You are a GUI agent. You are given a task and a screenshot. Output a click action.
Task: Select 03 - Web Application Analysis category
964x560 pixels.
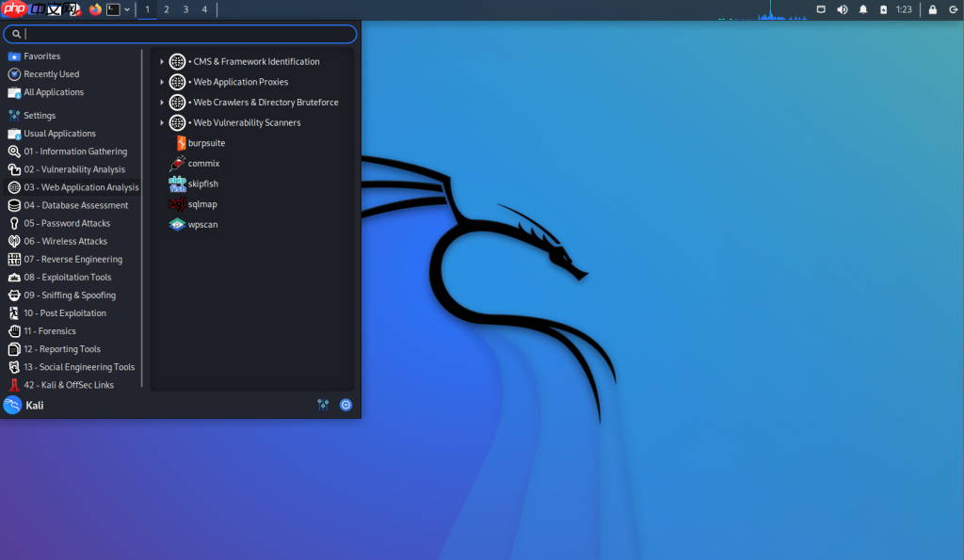(72, 187)
